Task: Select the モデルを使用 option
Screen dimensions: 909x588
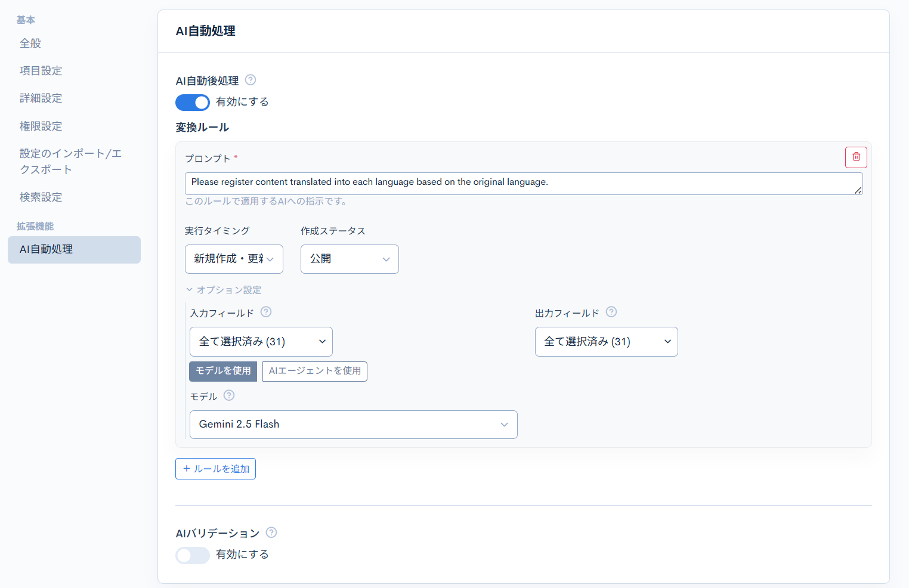Action: pos(223,371)
